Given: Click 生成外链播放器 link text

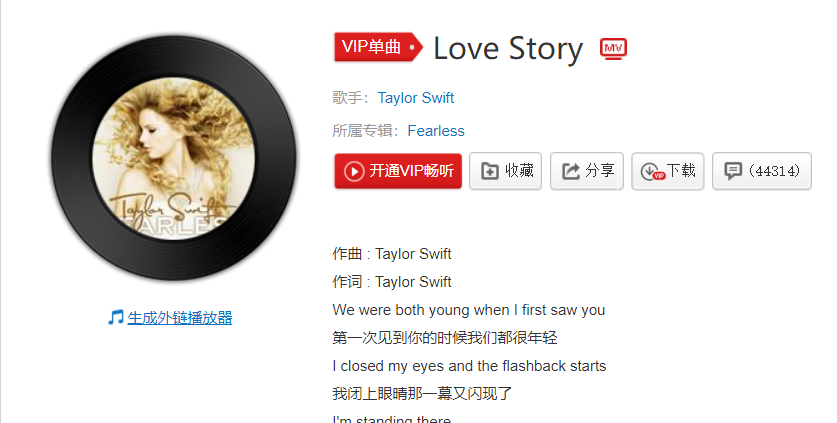Looking at the screenshot, I should click(180, 318).
